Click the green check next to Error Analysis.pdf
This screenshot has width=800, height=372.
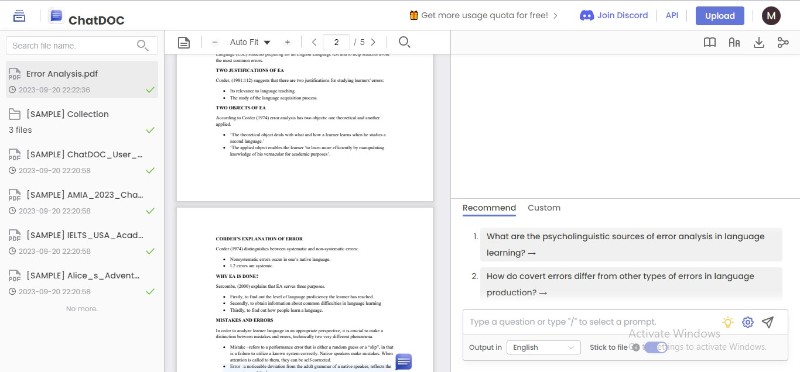(x=150, y=90)
